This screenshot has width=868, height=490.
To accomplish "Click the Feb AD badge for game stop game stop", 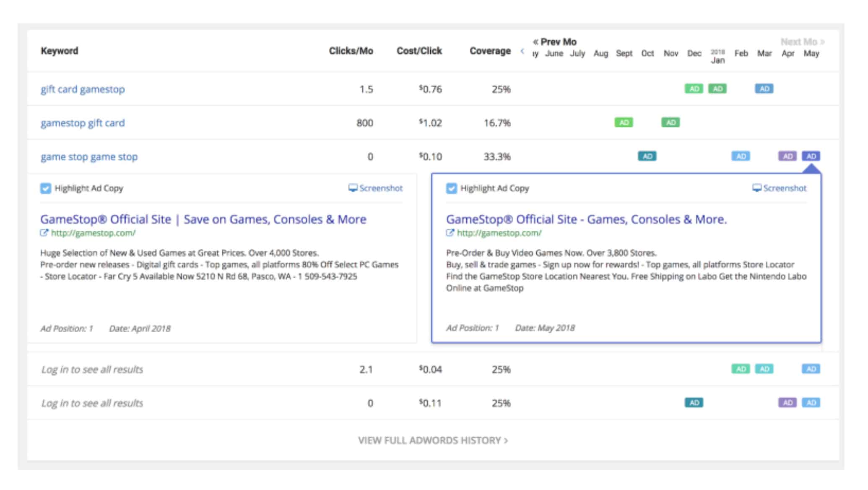I will (x=741, y=156).
